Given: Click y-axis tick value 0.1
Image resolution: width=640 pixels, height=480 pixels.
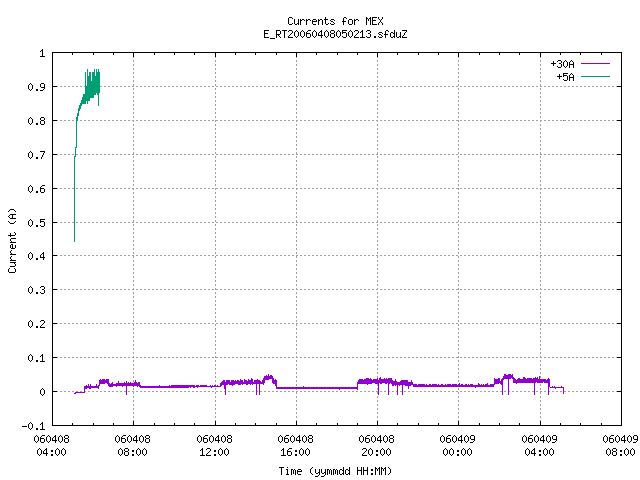Looking at the screenshot, I should pyautogui.click(x=36, y=358).
